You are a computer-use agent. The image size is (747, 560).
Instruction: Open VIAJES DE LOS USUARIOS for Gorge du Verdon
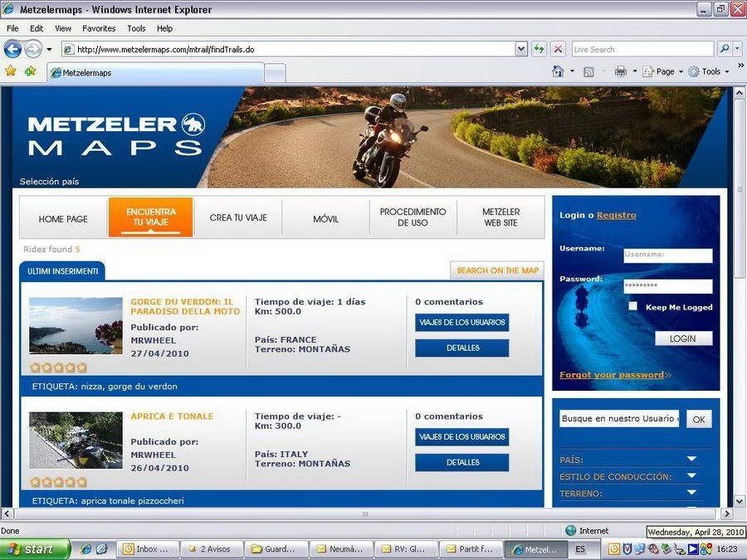[x=462, y=323]
